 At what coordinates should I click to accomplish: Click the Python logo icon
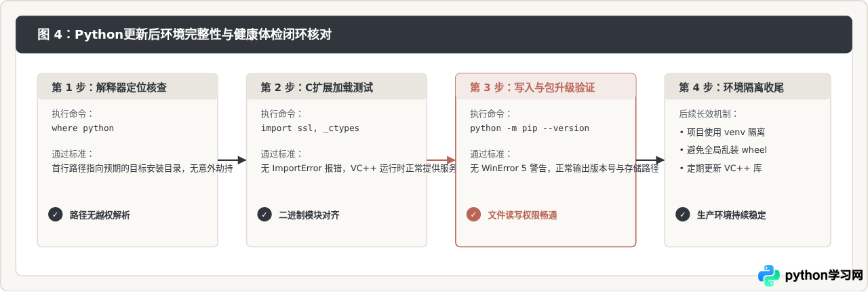[x=769, y=276]
